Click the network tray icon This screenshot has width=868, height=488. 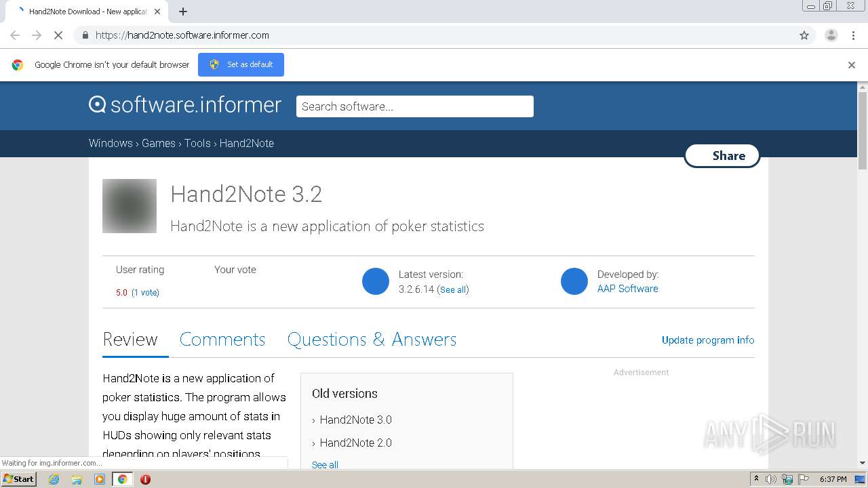click(787, 479)
